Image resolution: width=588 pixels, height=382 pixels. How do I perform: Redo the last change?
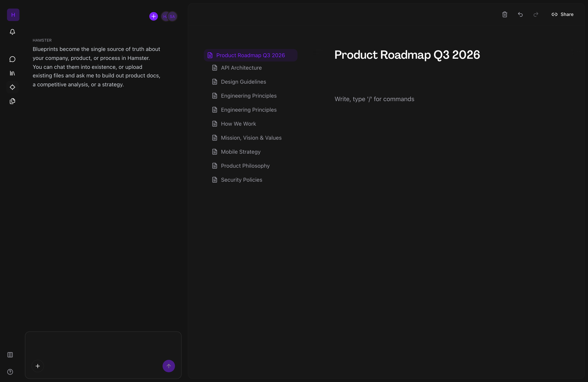(x=536, y=14)
